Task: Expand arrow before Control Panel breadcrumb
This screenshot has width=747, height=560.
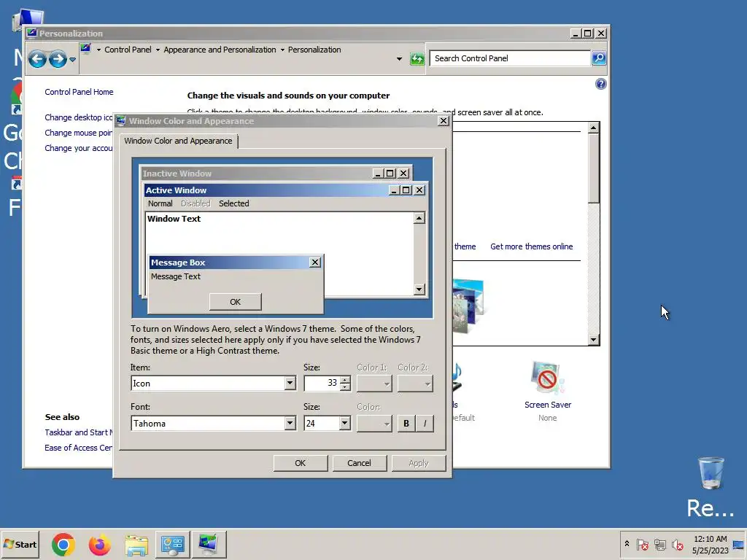Action: tap(98, 50)
